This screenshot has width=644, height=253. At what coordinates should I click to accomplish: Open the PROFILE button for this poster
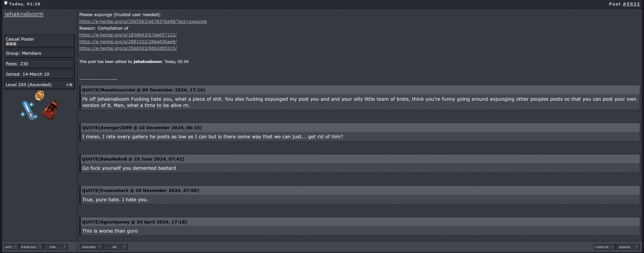[x=28, y=247]
